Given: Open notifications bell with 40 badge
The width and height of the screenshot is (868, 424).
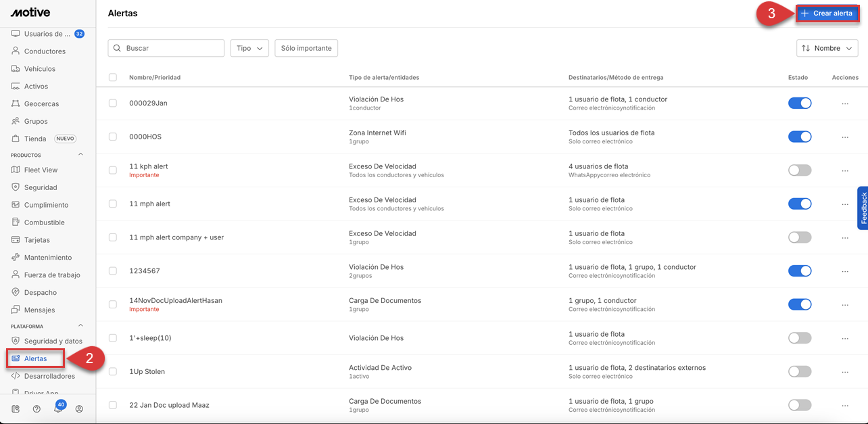Looking at the screenshot, I should coord(58,409).
